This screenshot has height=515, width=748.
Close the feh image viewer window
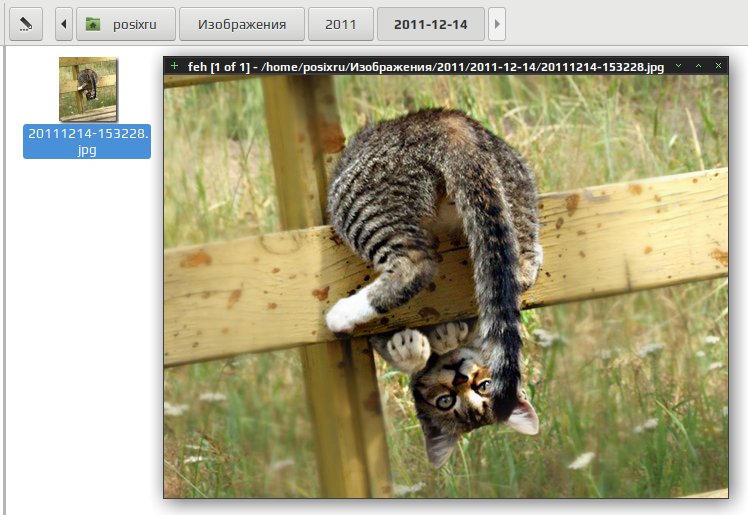coord(718,66)
